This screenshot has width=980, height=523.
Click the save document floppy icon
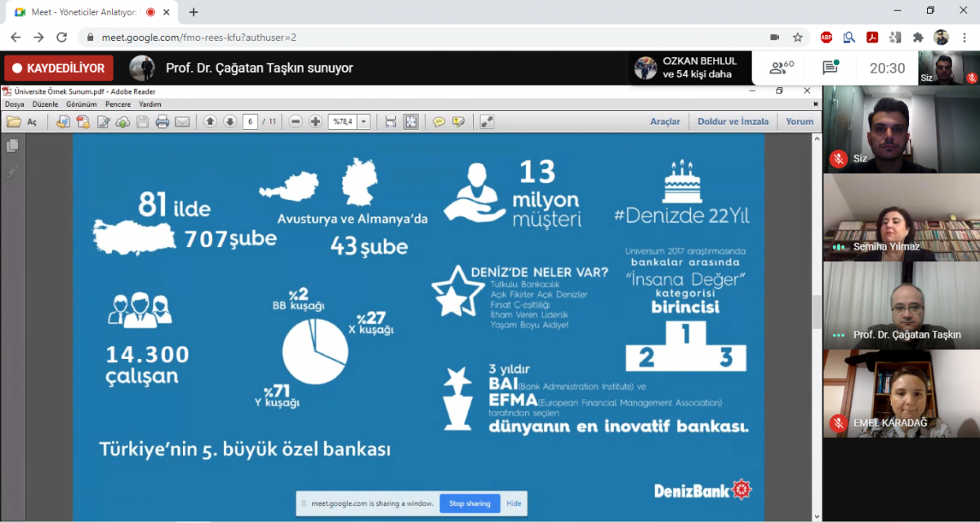[142, 122]
